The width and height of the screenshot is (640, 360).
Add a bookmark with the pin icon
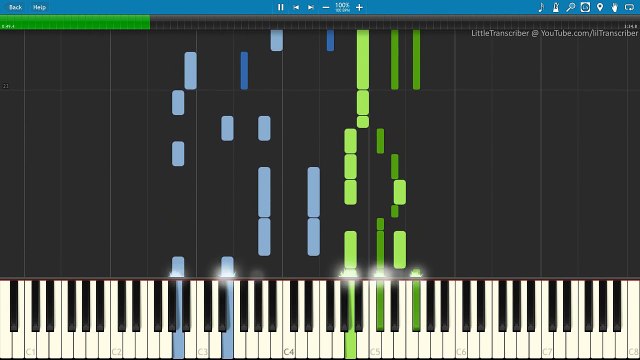(x=600, y=7)
